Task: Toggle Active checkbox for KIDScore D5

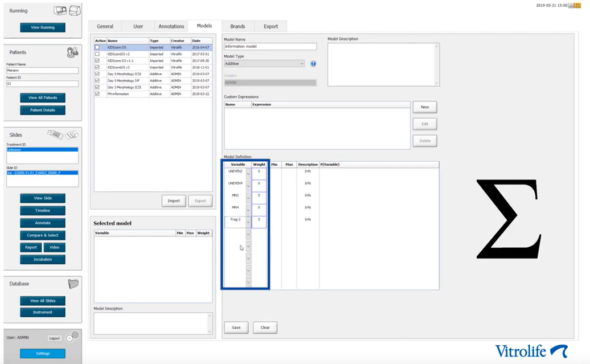Action: click(97, 47)
